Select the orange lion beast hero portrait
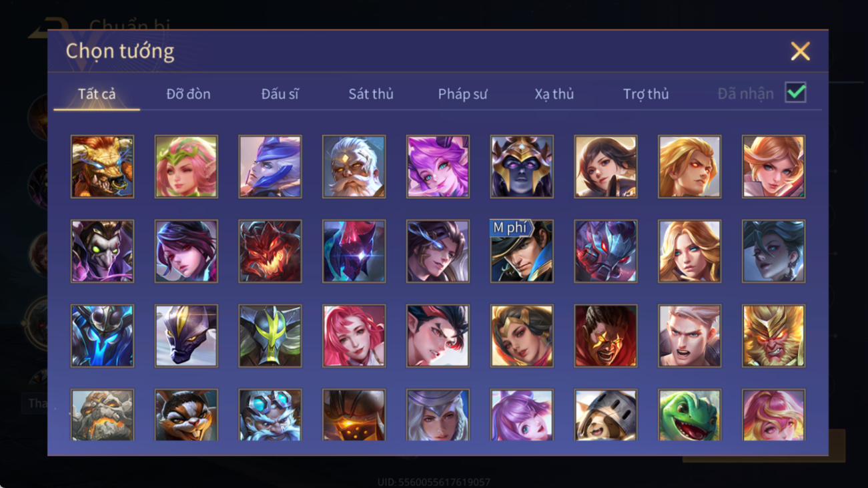868x488 pixels. 102,167
